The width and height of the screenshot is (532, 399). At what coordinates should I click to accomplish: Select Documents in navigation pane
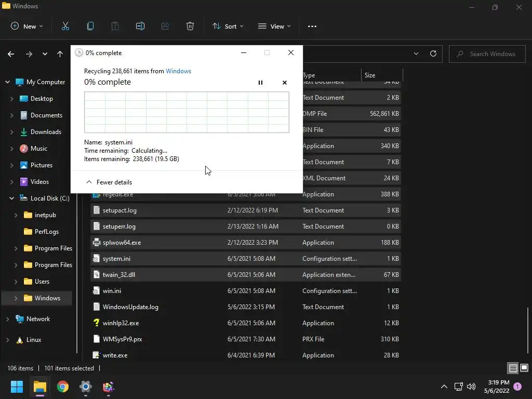(46, 115)
